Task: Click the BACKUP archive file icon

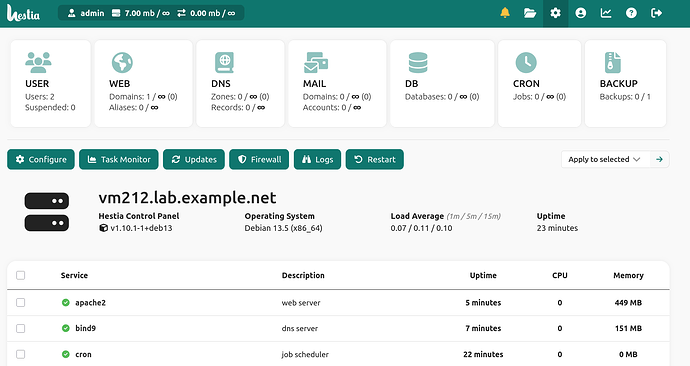Action: (613, 62)
